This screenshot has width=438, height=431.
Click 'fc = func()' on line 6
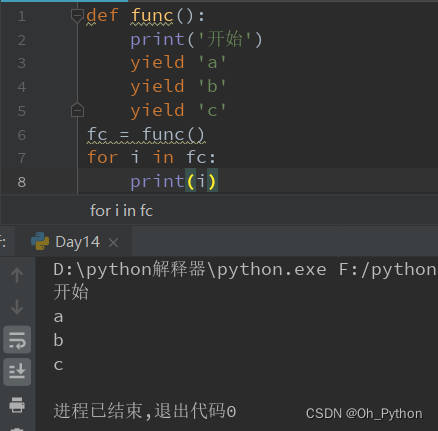point(146,134)
